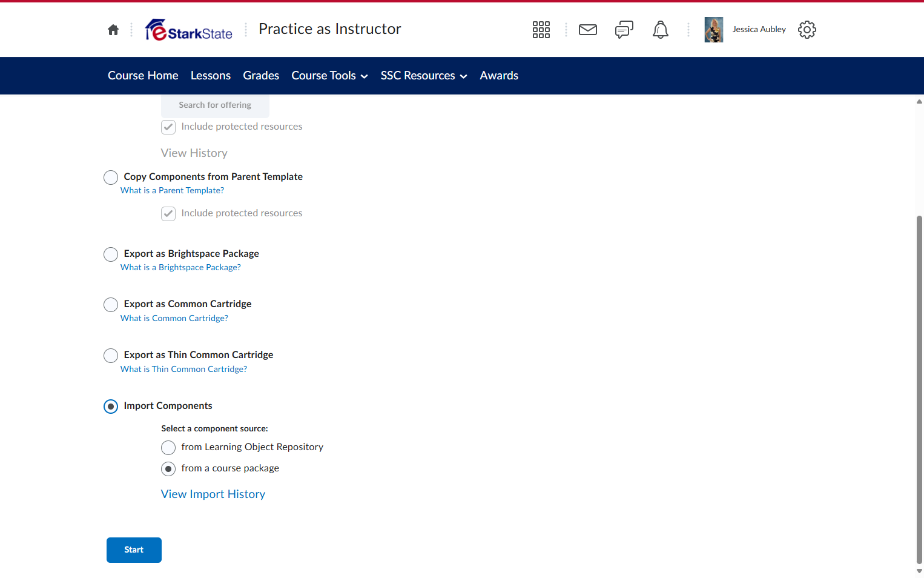Screen dimensions: 924x578
Task: Open the update alerts bell icon
Action: tap(661, 30)
